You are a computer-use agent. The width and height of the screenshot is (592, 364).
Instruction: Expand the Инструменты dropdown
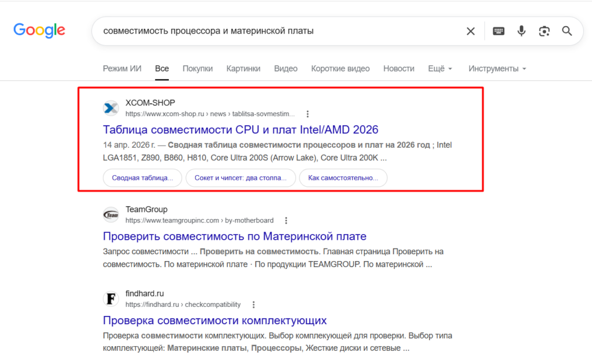click(497, 69)
